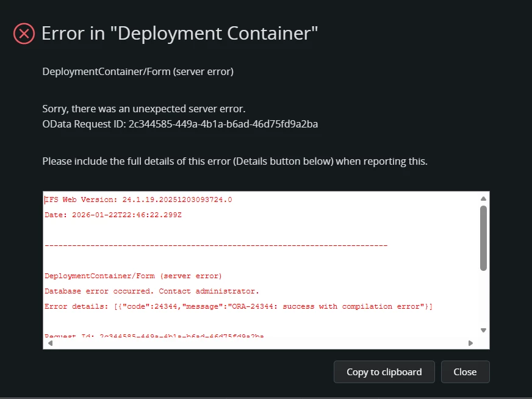Click the red error X icon
The height and width of the screenshot is (399, 532).
pos(24,33)
